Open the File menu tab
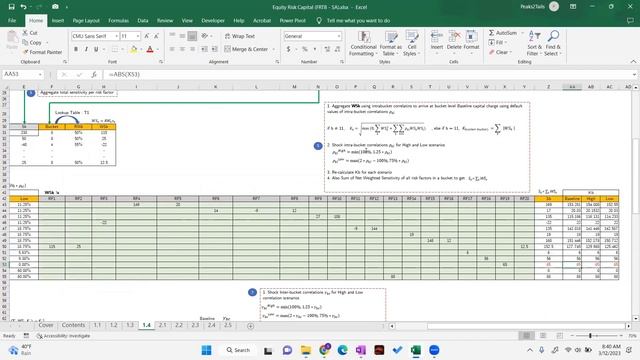640x360 pixels. 12,20
